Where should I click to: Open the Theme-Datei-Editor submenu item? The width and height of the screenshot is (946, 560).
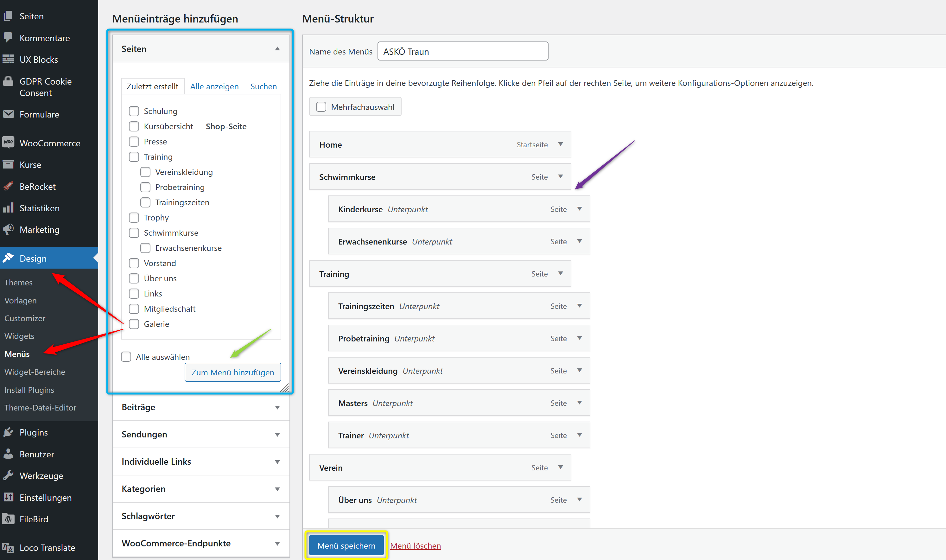pos(40,408)
